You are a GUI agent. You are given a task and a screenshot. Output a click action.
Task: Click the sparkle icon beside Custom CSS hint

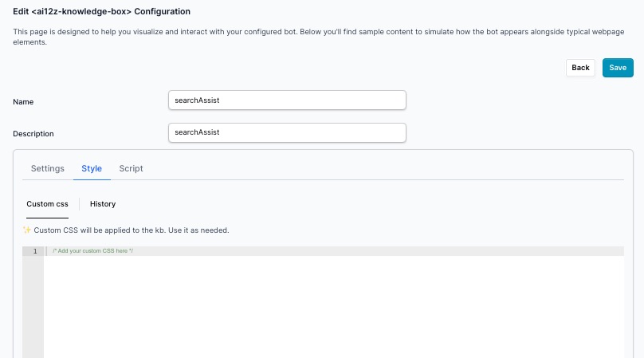pyautogui.click(x=26, y=230)
